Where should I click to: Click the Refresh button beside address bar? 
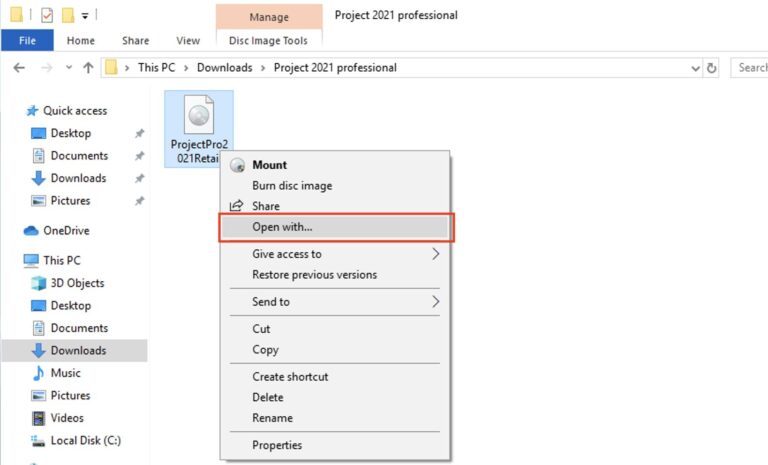712,68
